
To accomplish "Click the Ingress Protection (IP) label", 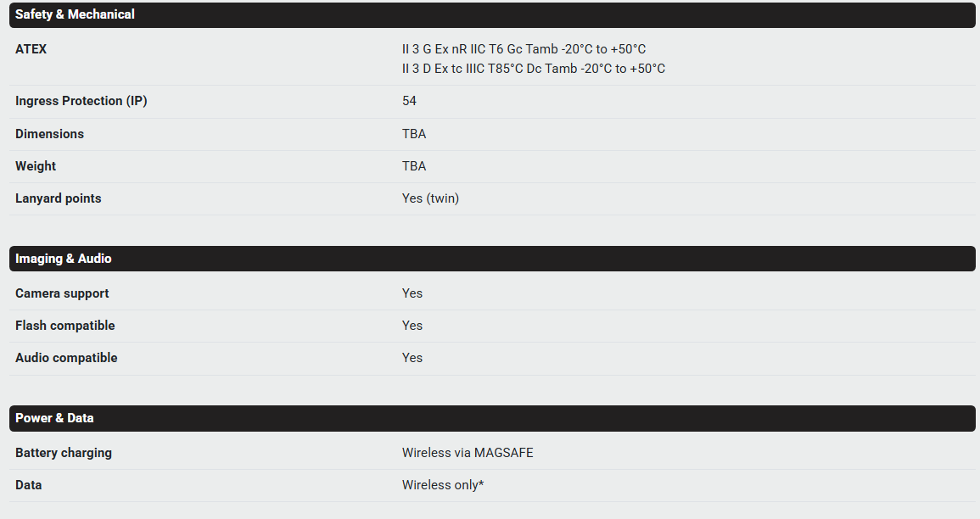I will 81,101.
